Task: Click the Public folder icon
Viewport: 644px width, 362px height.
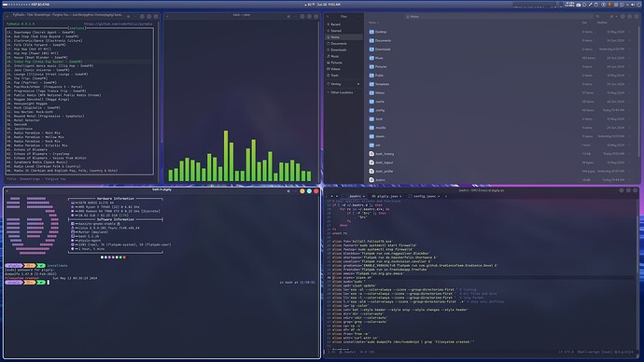Action: pyautogui.click(x=371, y=76)
